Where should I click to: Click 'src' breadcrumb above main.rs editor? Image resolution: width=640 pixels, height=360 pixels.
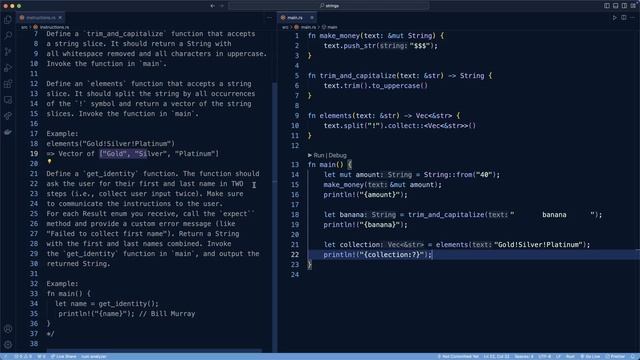pyautogui.click(x=285, y=27)
